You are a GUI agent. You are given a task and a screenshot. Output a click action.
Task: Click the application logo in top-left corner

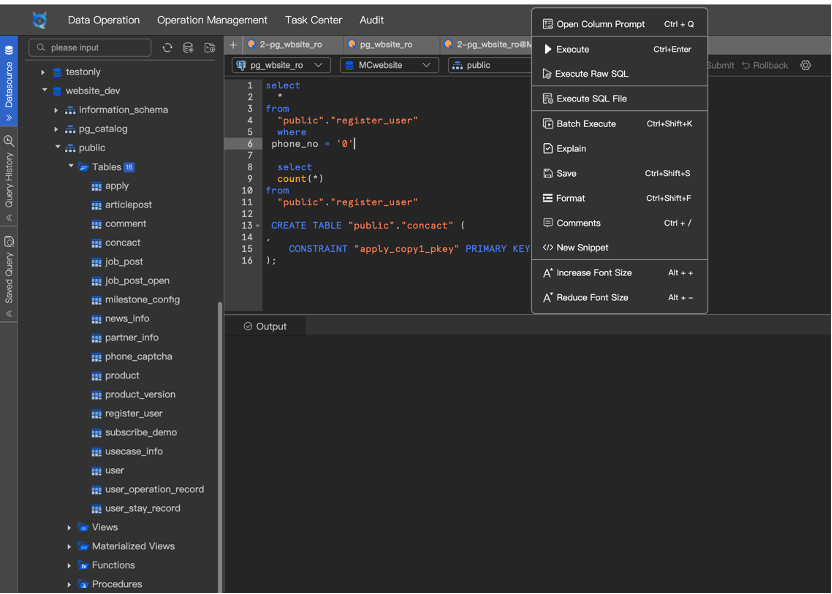tap(39, 20)
